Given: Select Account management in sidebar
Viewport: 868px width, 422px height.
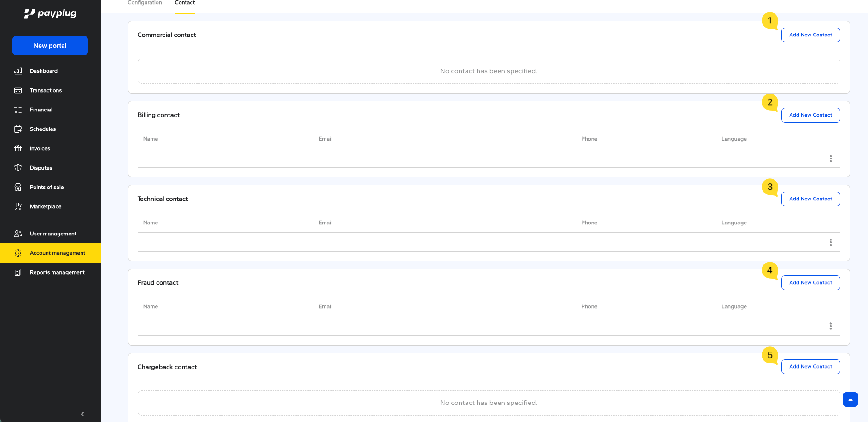Looking at the screenshot, I should [x=58, y=253].
